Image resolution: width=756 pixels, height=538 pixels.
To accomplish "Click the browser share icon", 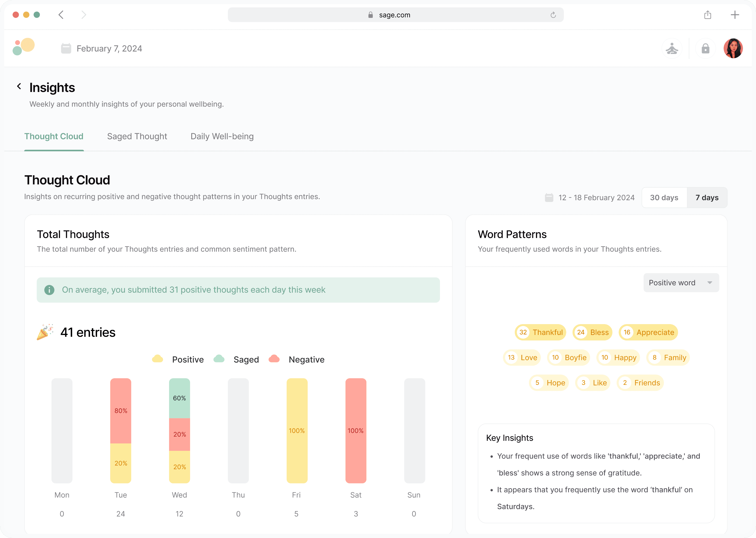I will [707, 15].
